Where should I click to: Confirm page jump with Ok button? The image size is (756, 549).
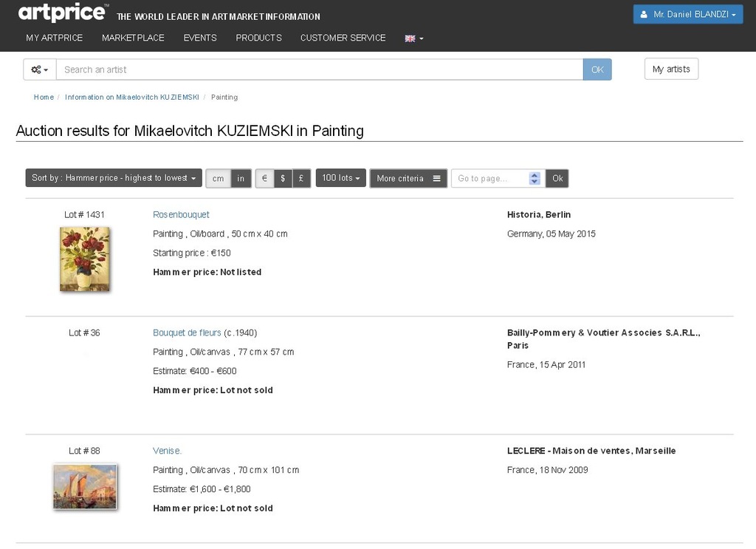tap(557, 179)
